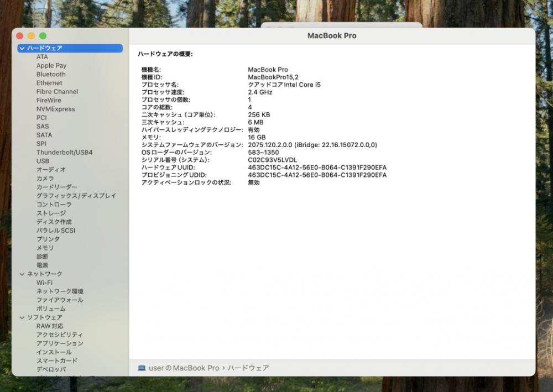Show NVMExpress information
This screenshot has width=553, height=392.
[55, 109]
